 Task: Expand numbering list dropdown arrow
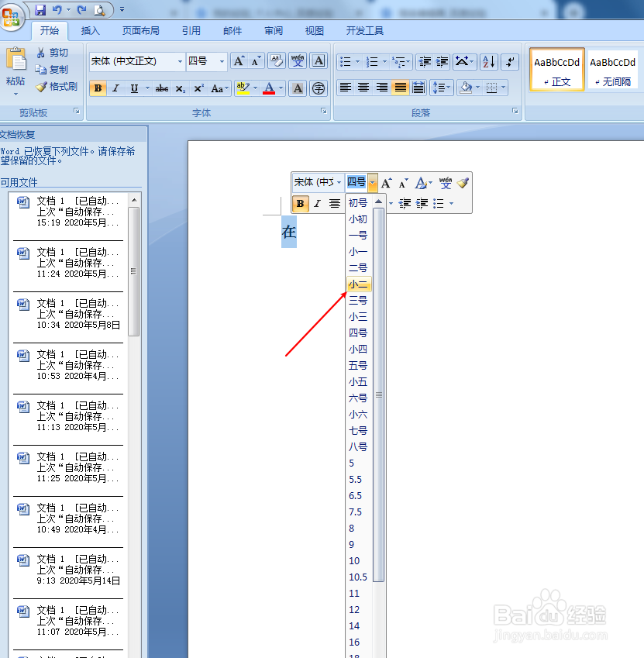coord(384,62)
